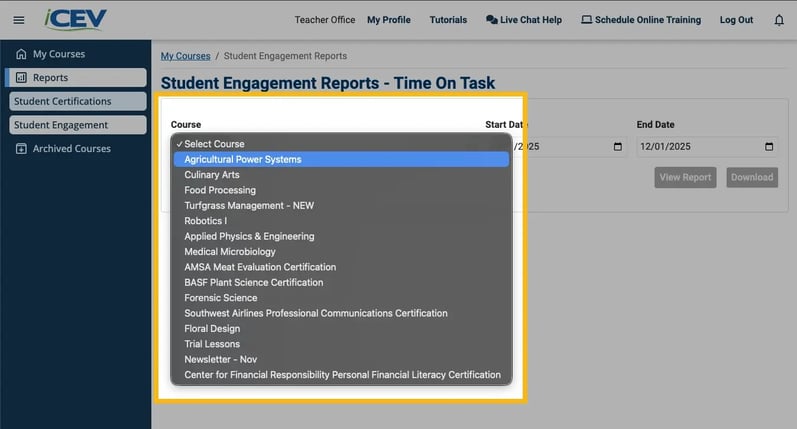This screenshot has width=797, height=429.
Task: Open Start Date calendar picker icon
Action: point(618,146)
